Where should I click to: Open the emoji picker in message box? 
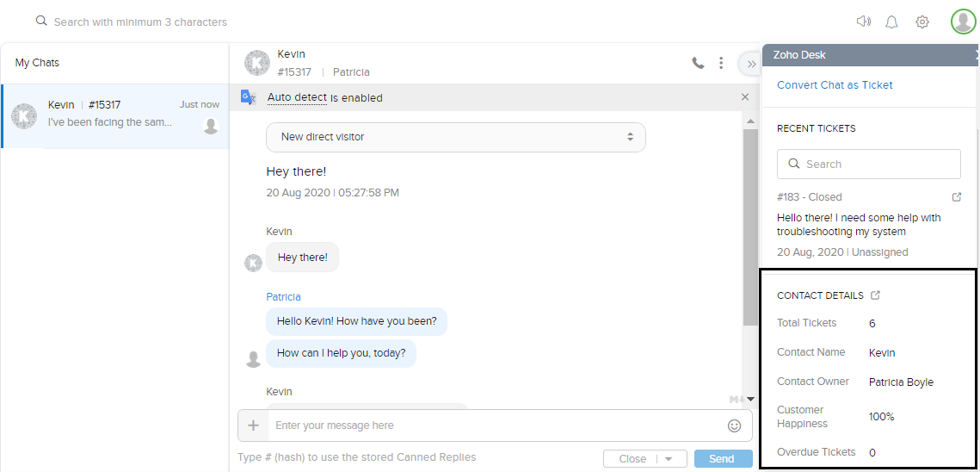(734, 425)
